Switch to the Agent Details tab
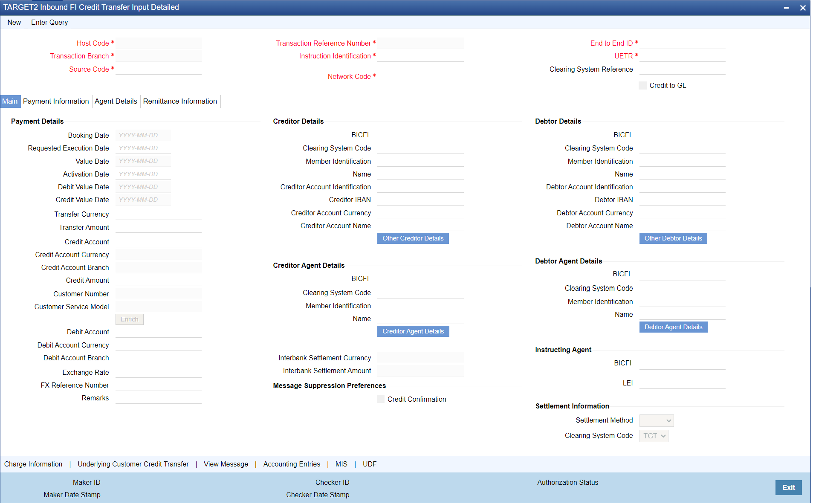The height and width of the screenshot is (504, 813). click(116, 101)
